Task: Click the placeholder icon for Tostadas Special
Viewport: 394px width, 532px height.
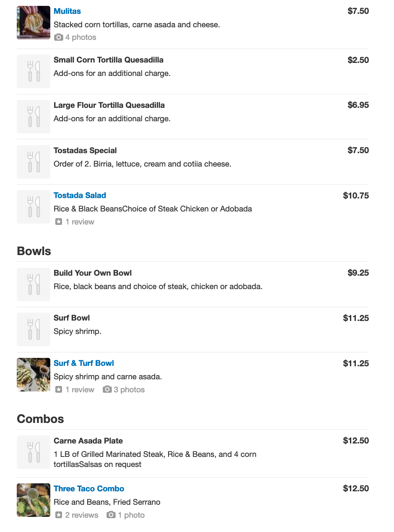Action: click(x=34, y=162)
